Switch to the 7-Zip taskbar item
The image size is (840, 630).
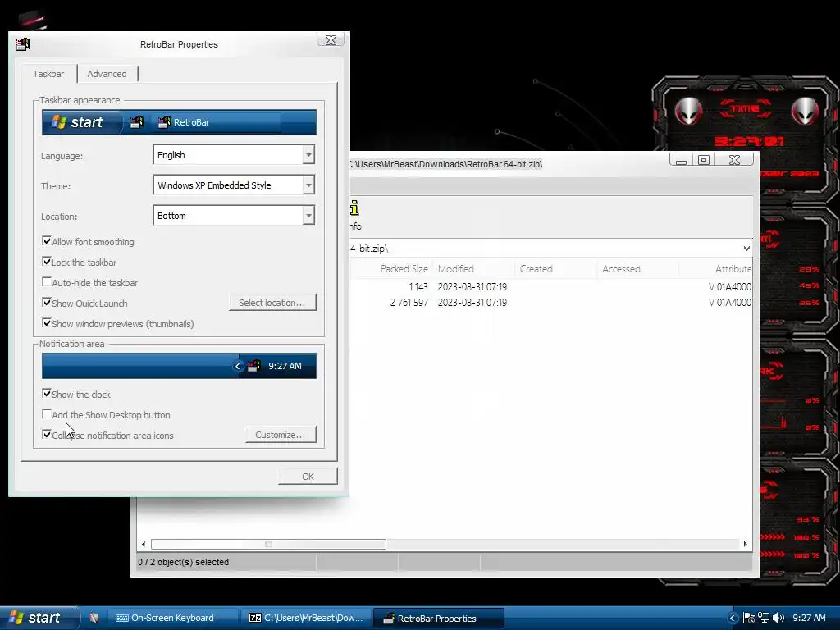click(x=306, y=618)
